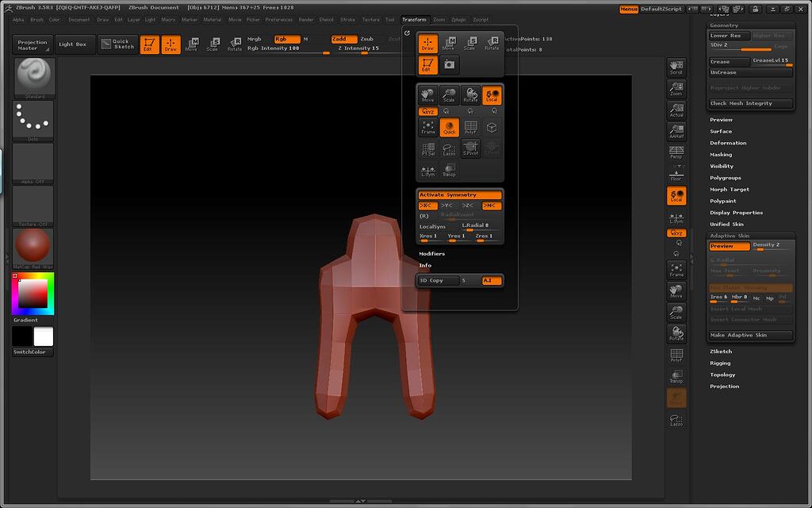Click the Standard brush thumbnail
The width and height of the screenshot is (812, 508).
pyautogui.click(x=32, y=75)
